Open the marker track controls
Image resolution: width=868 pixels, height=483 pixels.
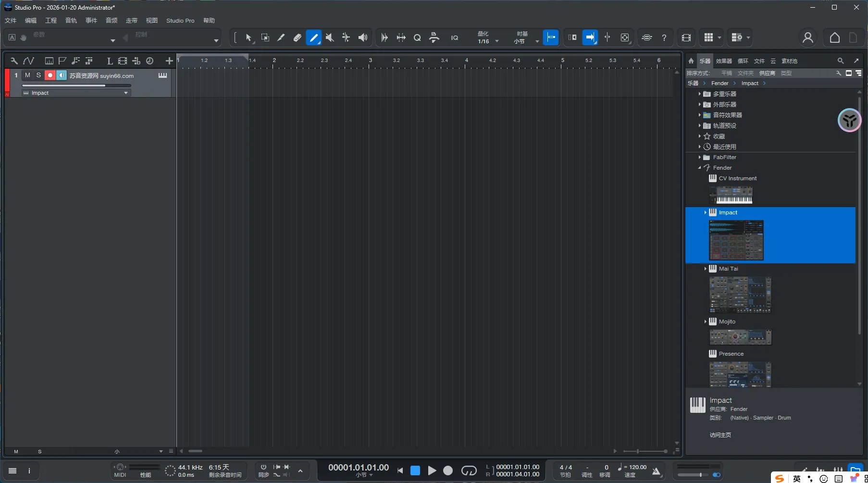pos(62,61)
